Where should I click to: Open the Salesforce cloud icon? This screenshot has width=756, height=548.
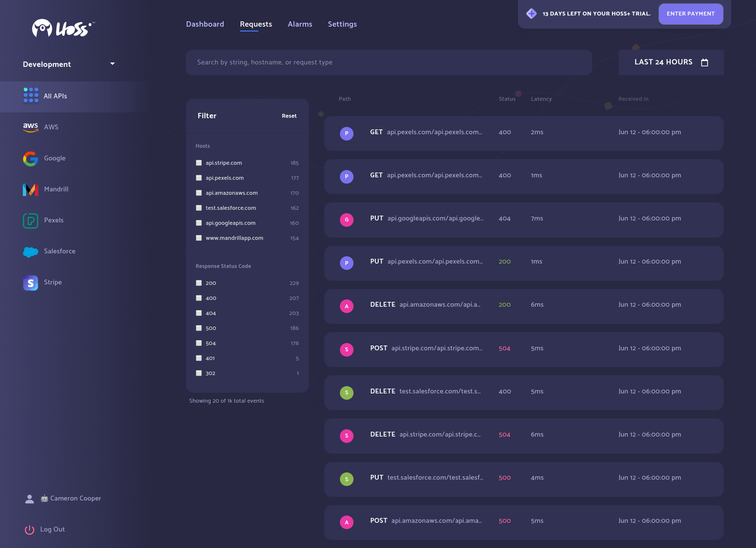(31, 251)
